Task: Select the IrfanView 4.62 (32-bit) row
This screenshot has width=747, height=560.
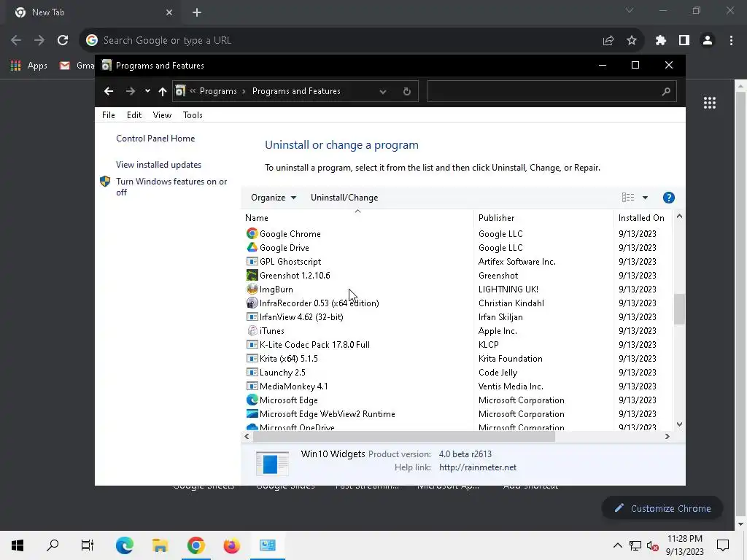Action: point(457,316)
